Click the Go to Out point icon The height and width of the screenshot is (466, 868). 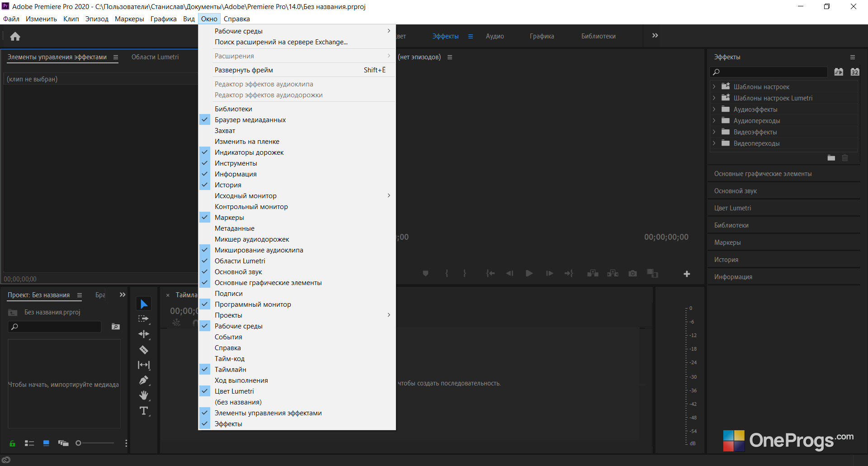(x=569, y=274)
